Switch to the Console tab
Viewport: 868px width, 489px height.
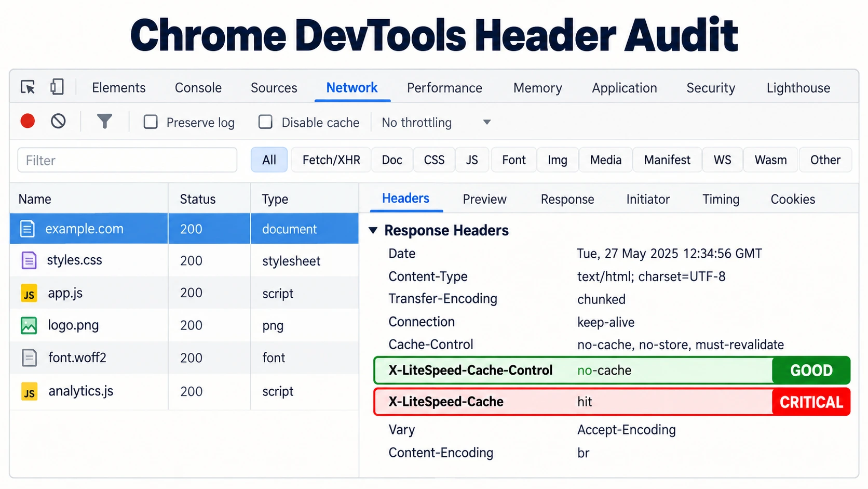(x=198, y=88)
